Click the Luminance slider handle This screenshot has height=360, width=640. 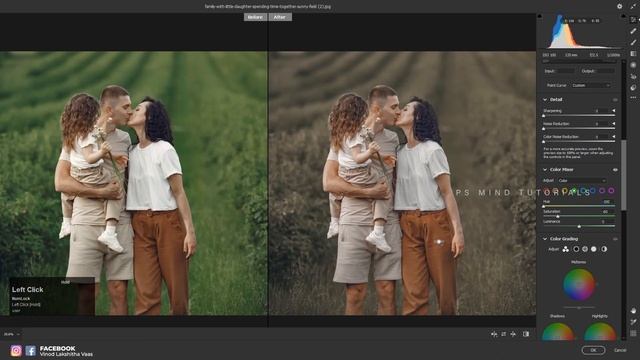coord(579,226)
